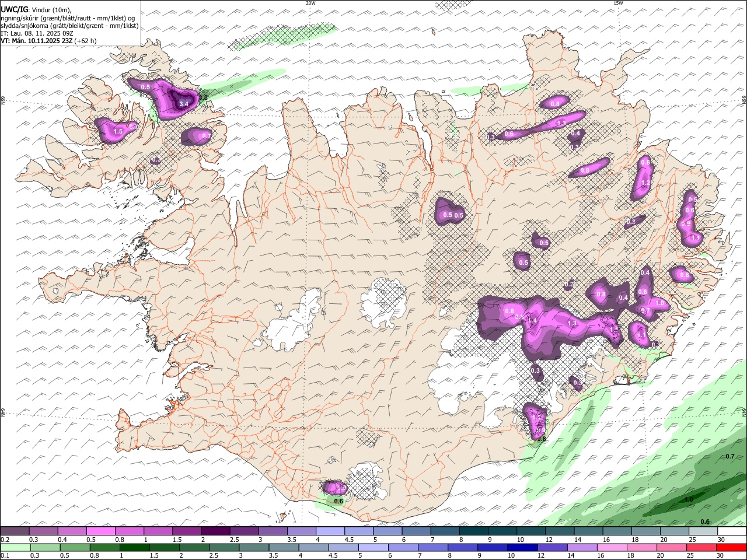
Task: Click the '15W' longitude label
Action: [618, 3]
